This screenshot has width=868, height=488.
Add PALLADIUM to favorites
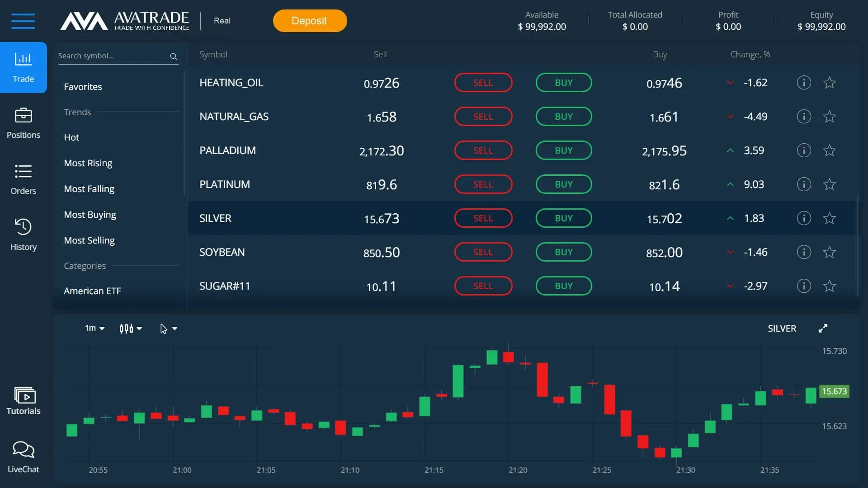tap(830, 150)
